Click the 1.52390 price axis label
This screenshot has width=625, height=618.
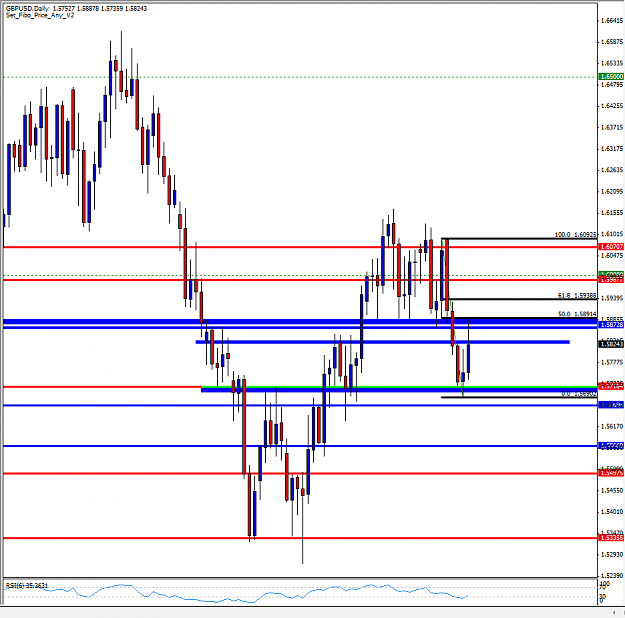(x=612, y=576)
